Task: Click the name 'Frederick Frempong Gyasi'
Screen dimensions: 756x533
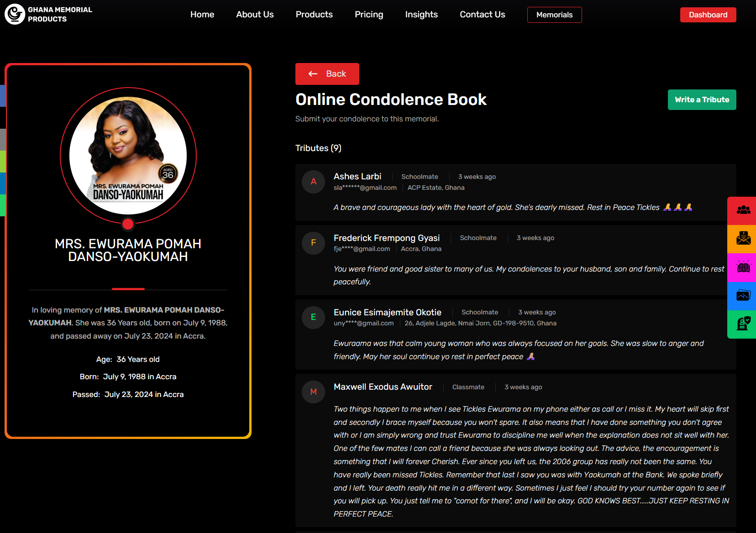Action: [387, 238]
